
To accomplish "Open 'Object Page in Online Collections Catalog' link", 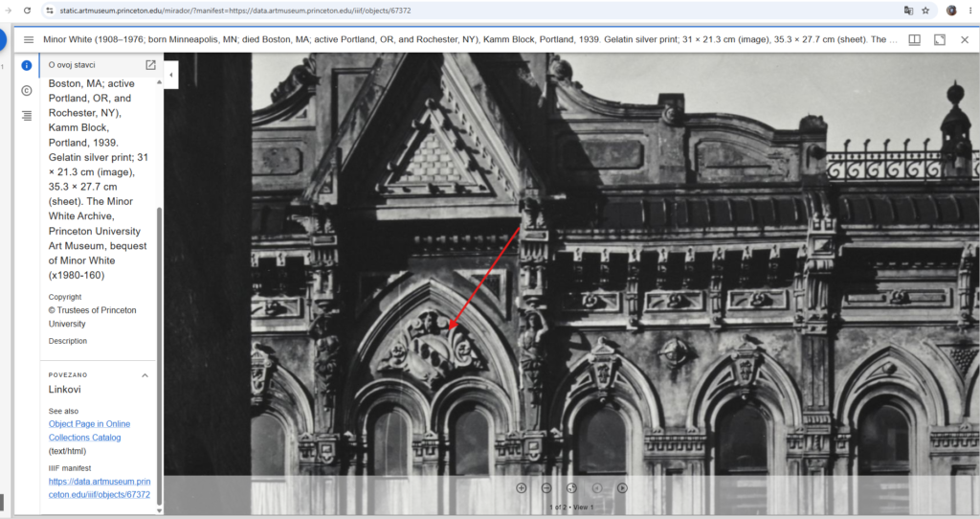I will point(89,430).
